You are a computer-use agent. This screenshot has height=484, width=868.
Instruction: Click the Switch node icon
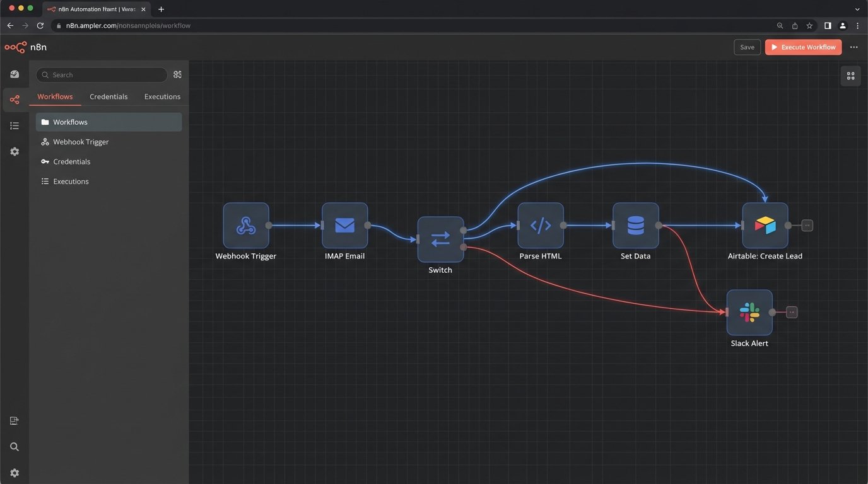tap(440, 239)
